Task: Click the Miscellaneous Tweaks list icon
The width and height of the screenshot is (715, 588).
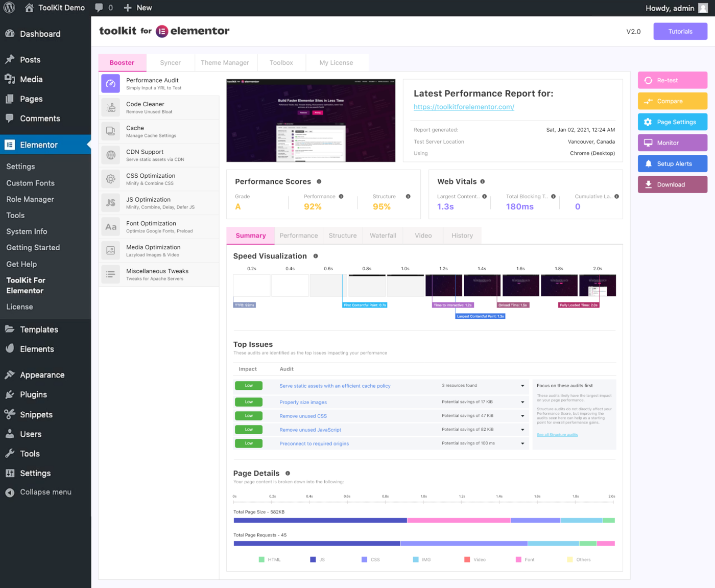Action: 110,274
